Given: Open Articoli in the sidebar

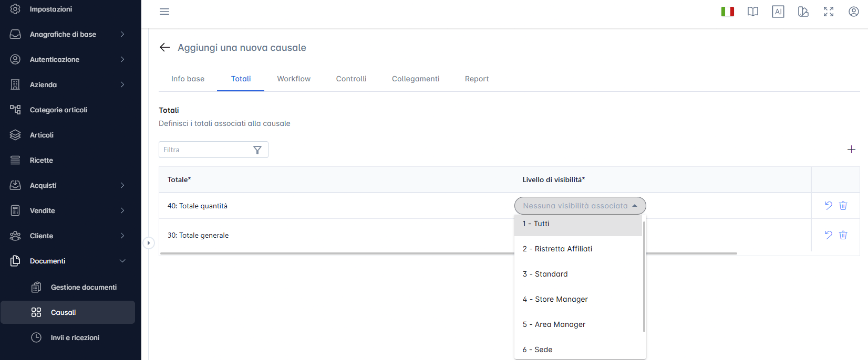Looking at the screenshot, I should 68,135.
